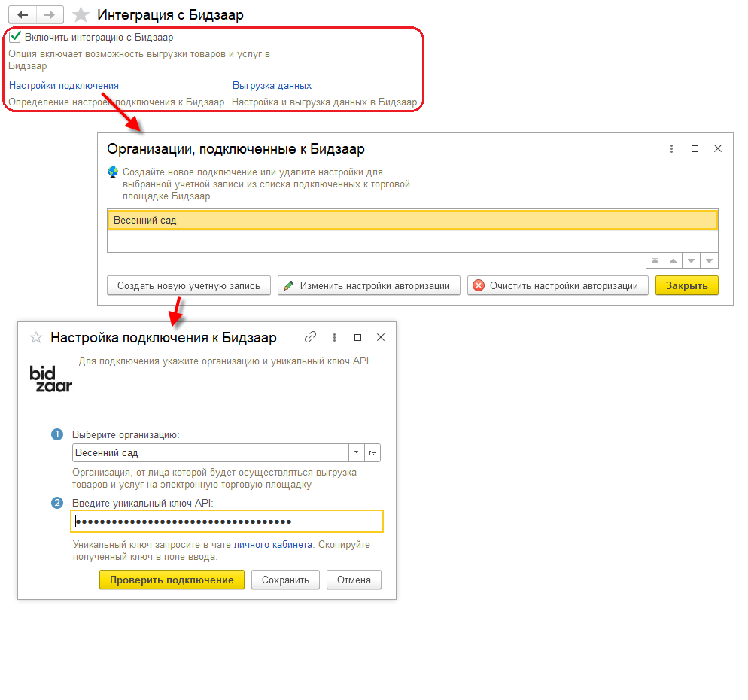Viewport: 748px width, 700px height.
Task: Go back with the left arrow button
Action: 23,15
